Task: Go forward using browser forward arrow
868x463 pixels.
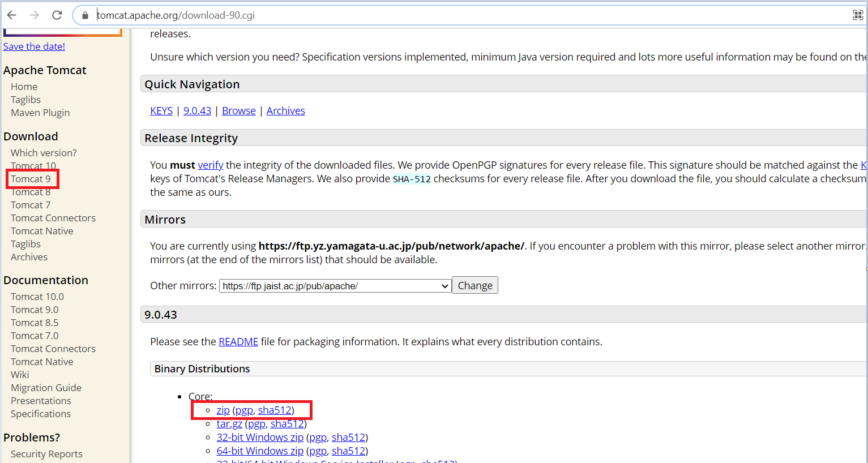Action: click(x=34, y=15)
